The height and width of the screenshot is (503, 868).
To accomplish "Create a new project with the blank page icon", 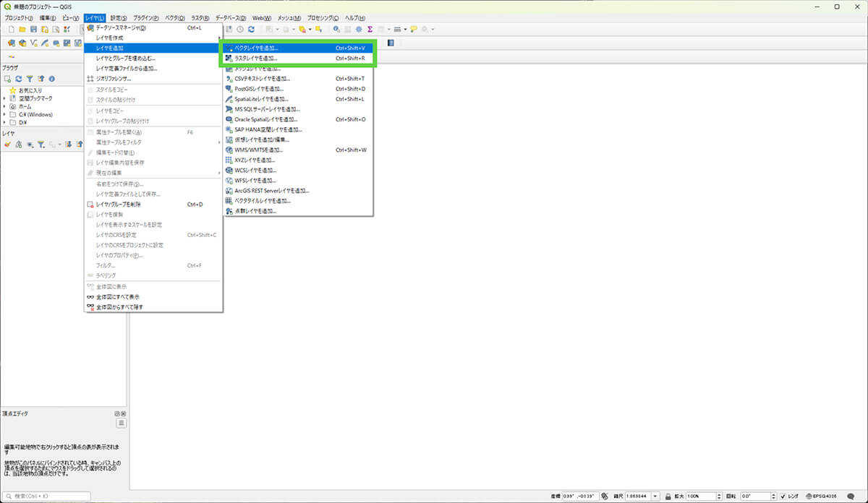I will click(12, 29).
